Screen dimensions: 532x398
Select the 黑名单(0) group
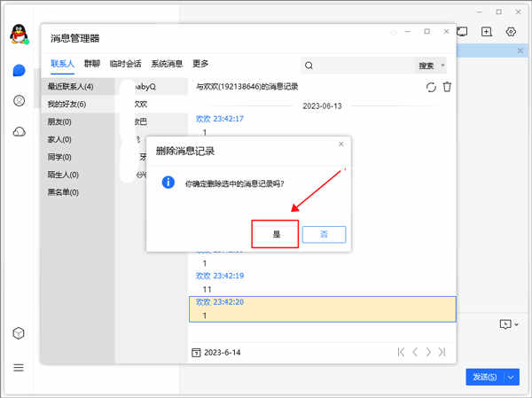pos(78,192)
